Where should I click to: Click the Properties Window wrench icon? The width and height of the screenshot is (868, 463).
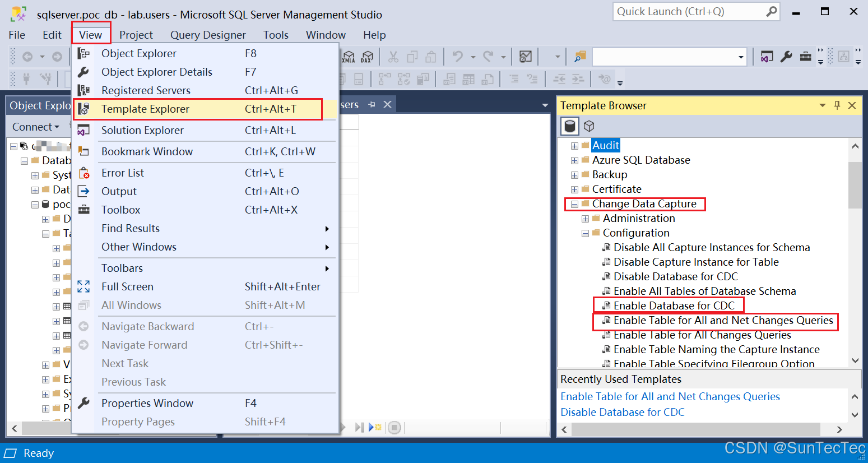[83, 403]
